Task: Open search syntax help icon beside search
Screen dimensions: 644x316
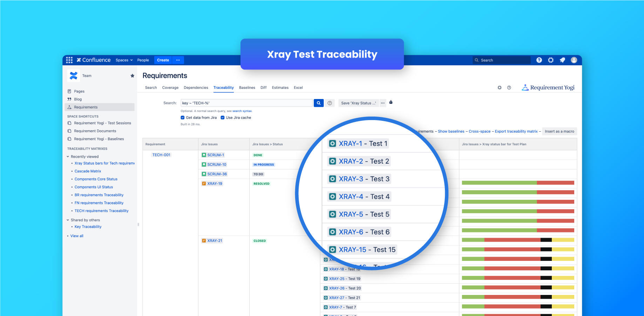Action: point(330,103)
